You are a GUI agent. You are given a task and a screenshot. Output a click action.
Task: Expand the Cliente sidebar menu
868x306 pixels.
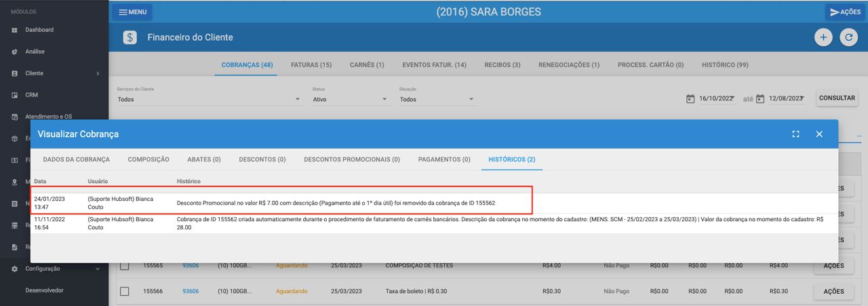coord(54,73)
